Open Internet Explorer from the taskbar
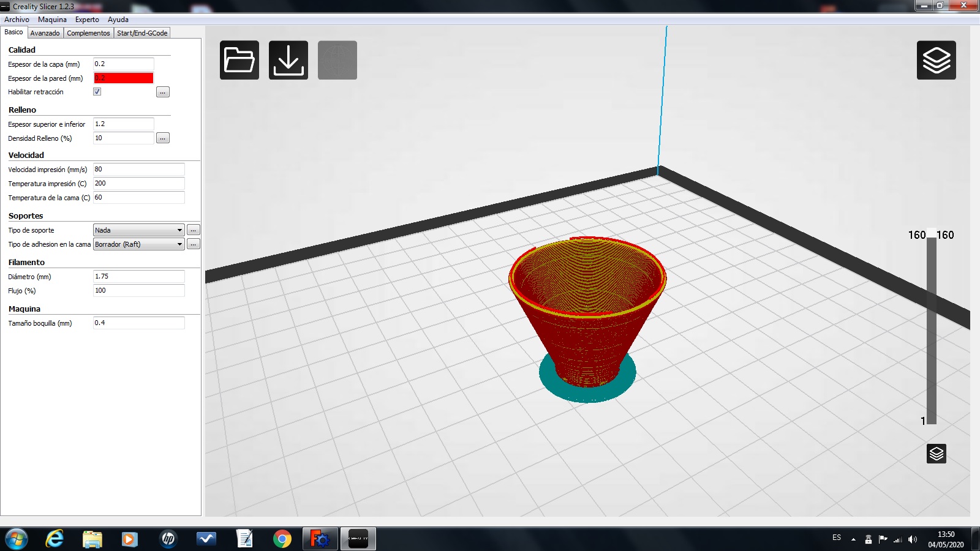This screenshot has width=980, height=551. pyautogui.click(x=55, y=539)
